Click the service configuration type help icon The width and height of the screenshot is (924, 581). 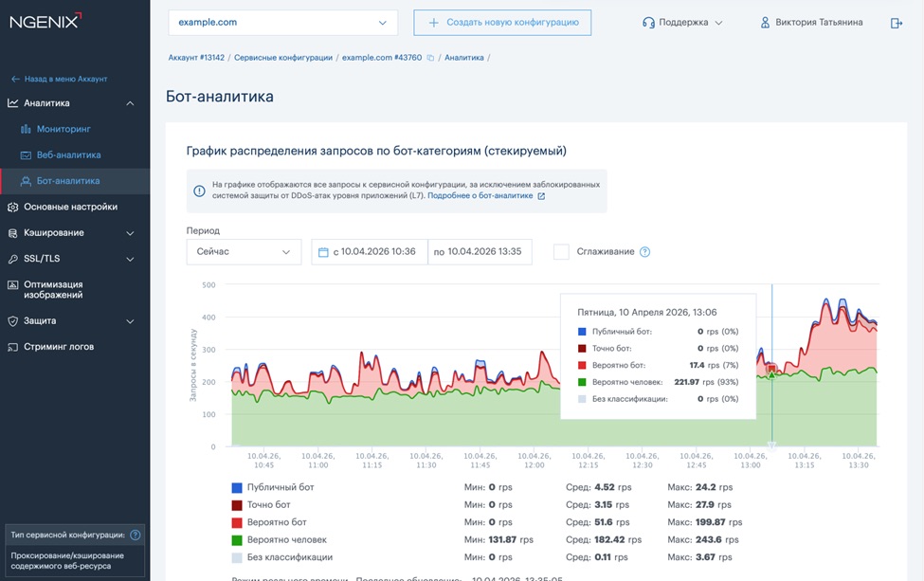[135, 535]
